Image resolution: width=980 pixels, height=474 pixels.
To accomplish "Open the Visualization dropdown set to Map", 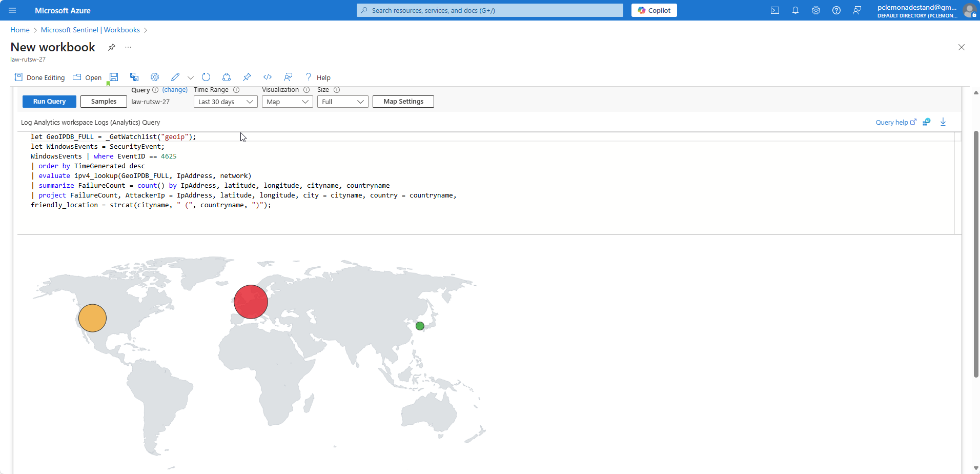I will click(288, 102).
